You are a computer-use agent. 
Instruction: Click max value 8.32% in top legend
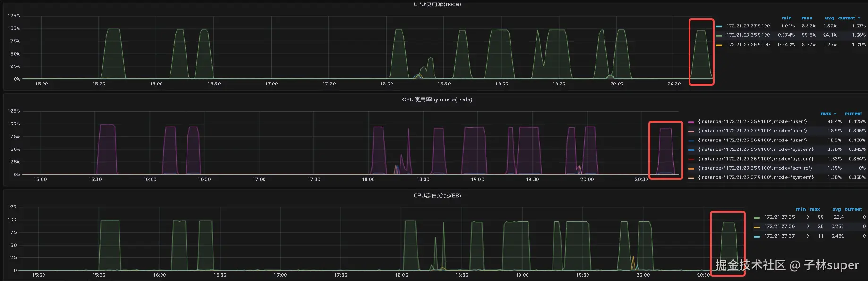click(x=809, y=26)
